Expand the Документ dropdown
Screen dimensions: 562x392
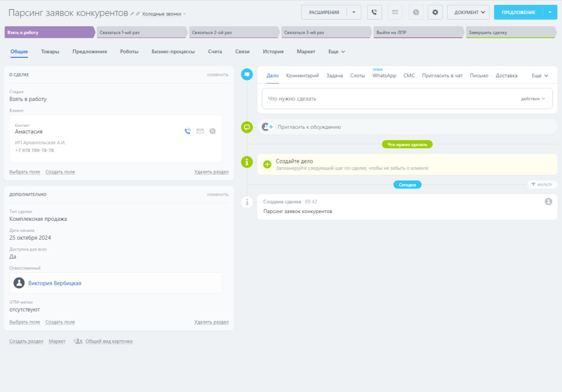[x=468, y=12]
